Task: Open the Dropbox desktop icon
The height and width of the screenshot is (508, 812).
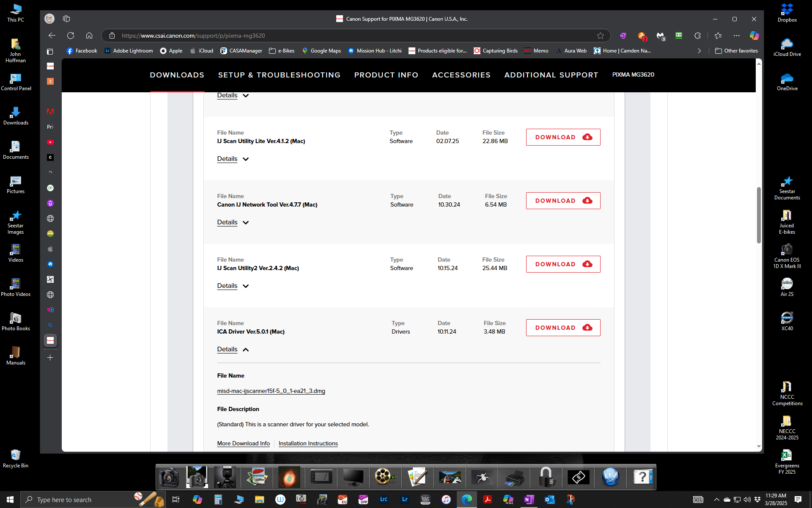Action: coord(787,13)
